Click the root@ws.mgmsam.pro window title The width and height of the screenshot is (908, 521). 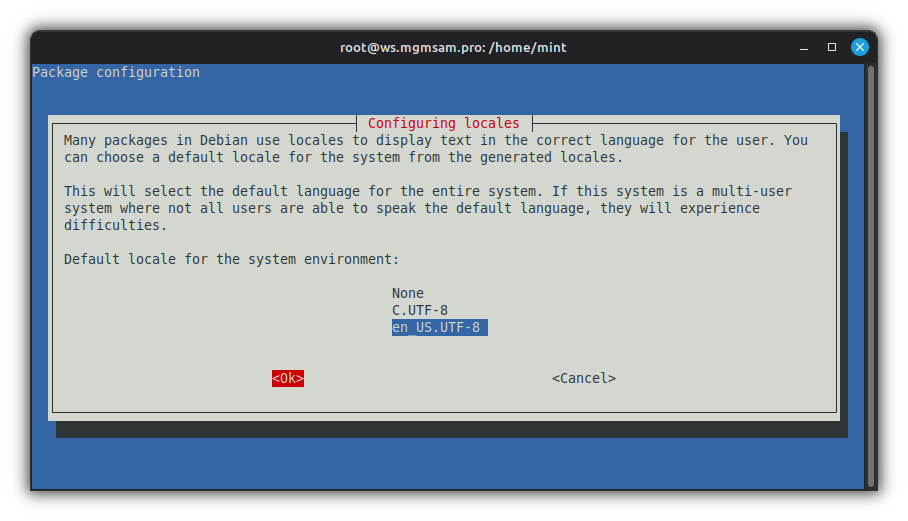tap(453, 47)
